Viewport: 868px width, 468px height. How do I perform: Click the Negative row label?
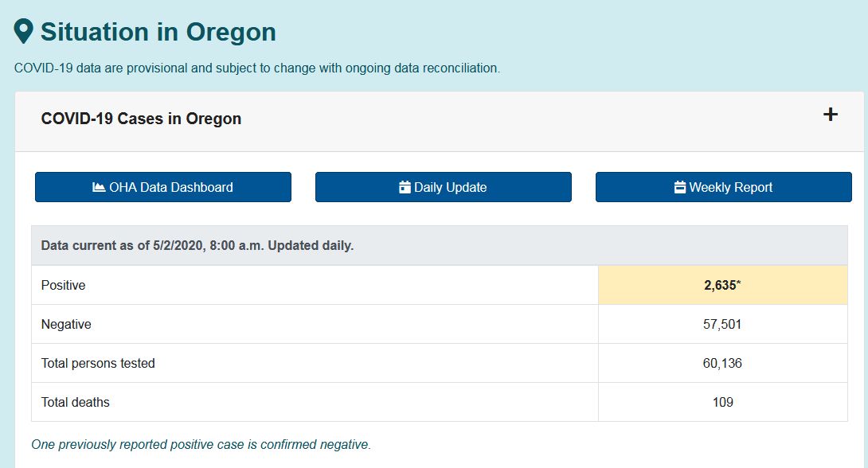tap(66, 324)
